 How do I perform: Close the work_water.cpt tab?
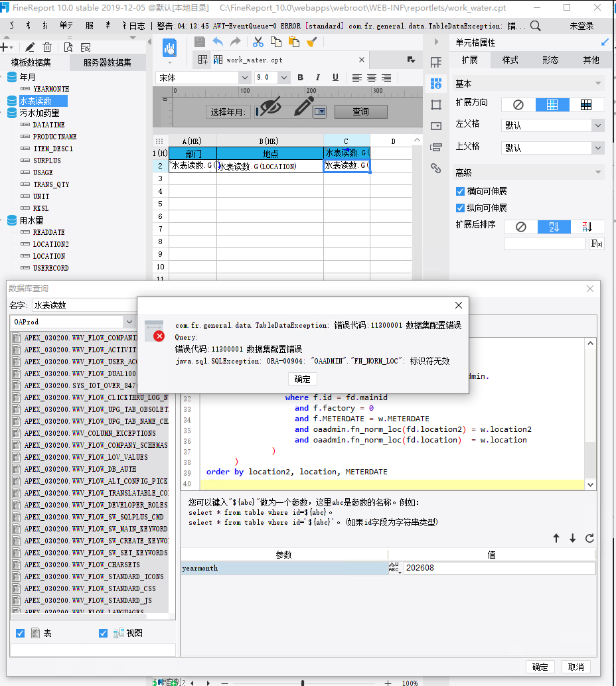[362, 60]
